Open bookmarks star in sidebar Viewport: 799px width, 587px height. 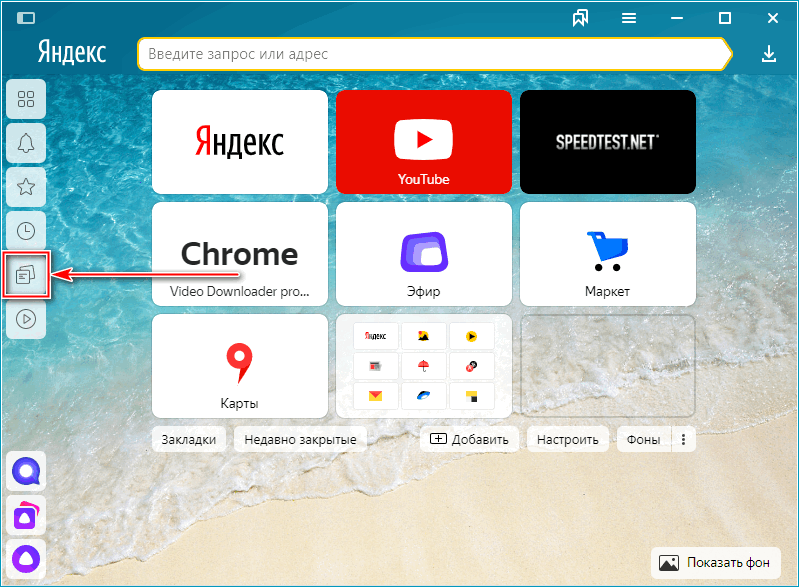click(26, 187)
